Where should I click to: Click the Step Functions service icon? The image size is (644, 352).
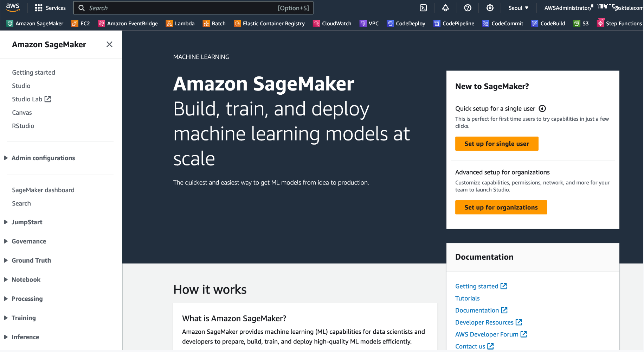pos(600,23)
